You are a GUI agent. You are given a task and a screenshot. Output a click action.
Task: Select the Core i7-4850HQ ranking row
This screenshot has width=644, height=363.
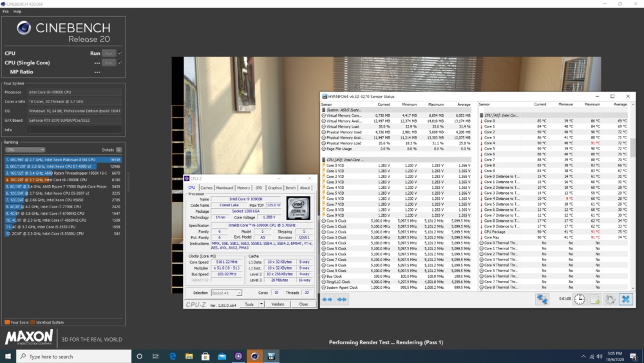pyautogui.click(x=63, y=220)
